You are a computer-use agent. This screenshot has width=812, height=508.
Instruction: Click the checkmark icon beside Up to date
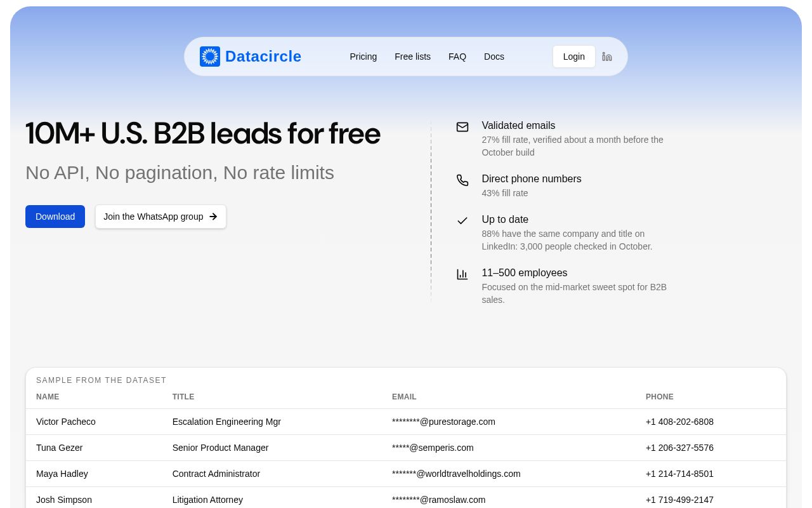click(x=462, y=221)
